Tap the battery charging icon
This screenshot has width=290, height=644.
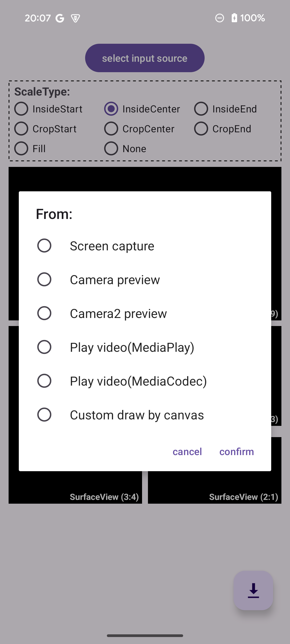tap(234, 18)
